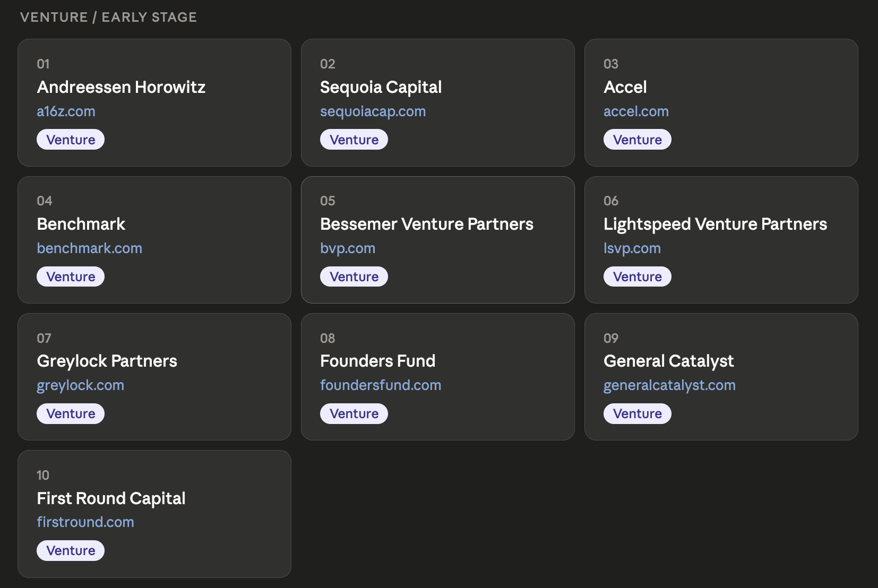Visit lsvp.com link

coord(632,248)
